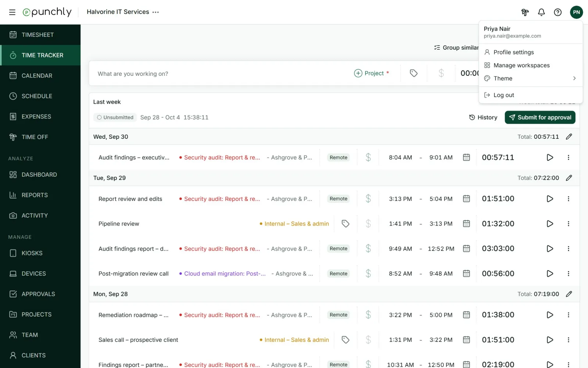The image size is (588, 368).
Task: Open Approvals in sidebar
Action: [40, 294]
